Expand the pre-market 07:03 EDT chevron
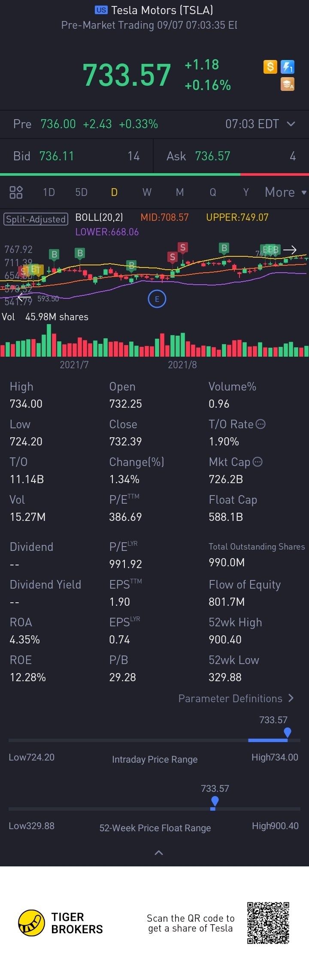The height and width of the screenshot is (980, 309). (291, 124)
